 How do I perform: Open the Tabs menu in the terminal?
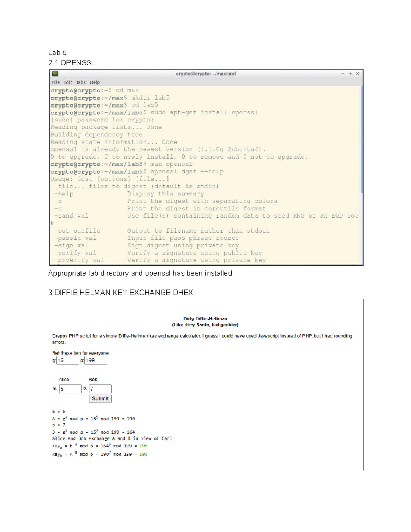pyautogui.click(x=81, y=83)
